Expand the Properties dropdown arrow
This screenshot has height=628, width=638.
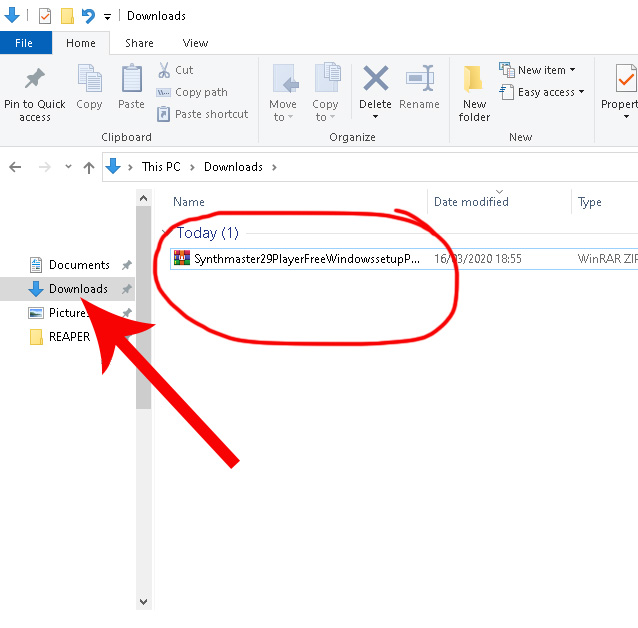point(626,117)
